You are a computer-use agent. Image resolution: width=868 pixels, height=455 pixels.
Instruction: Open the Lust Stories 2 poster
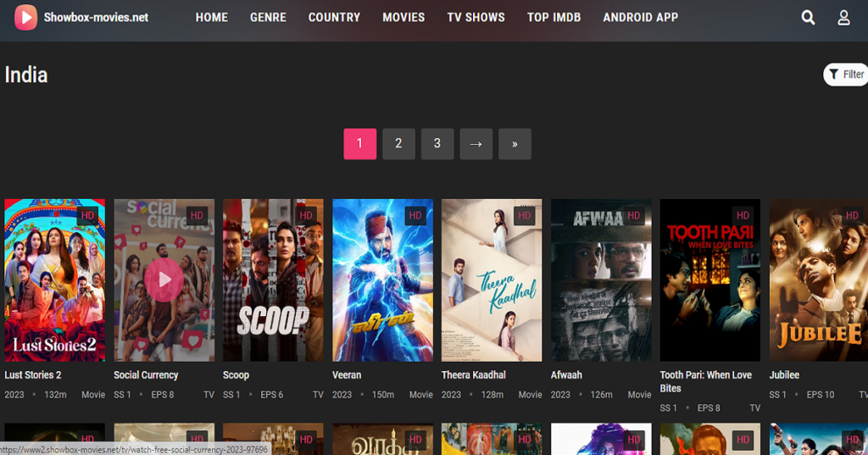click(55, 280)
